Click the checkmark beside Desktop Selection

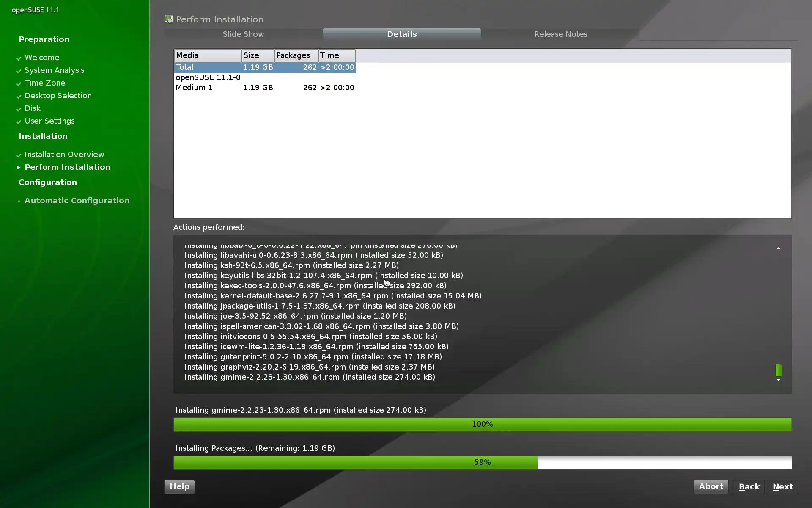(19, 96)
